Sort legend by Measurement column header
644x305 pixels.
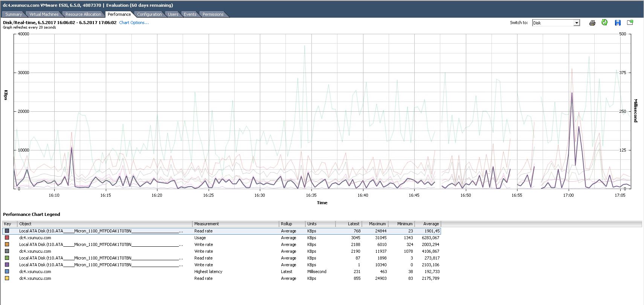tap(235, 224)
